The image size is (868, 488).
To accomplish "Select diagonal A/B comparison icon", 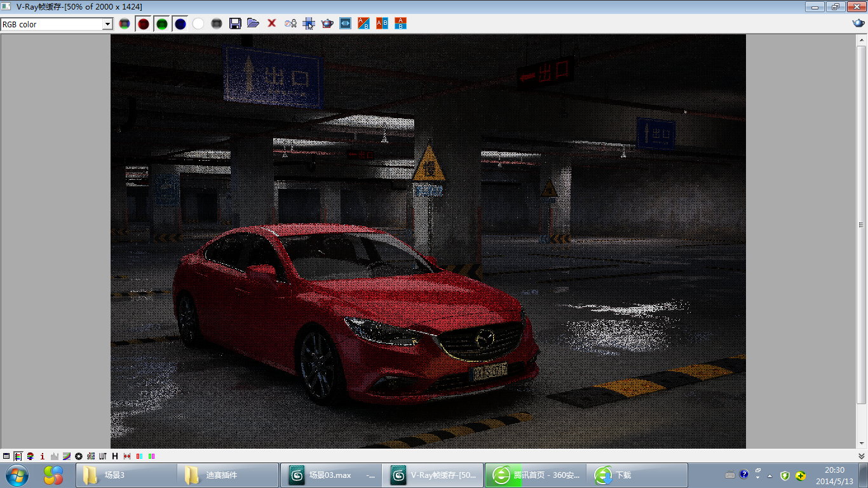I will [x=363, y=24].
